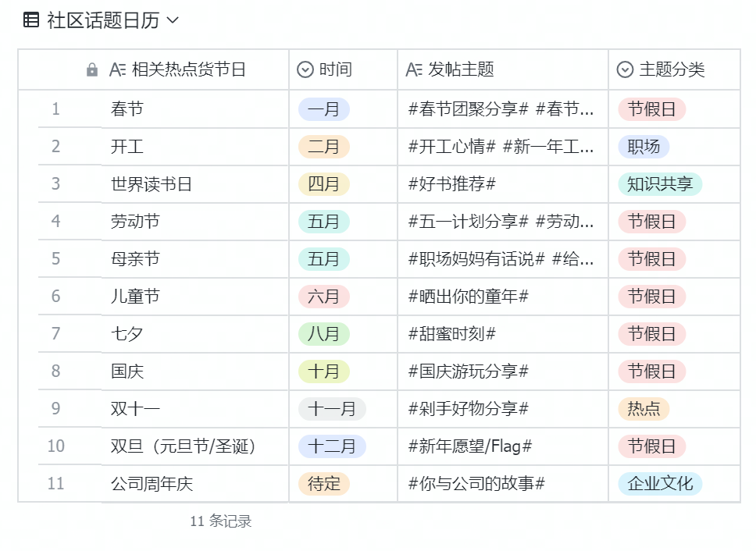The image size is (756, 551).
Task: Click the 知识共享 category tag
Action: click(660, 184)
